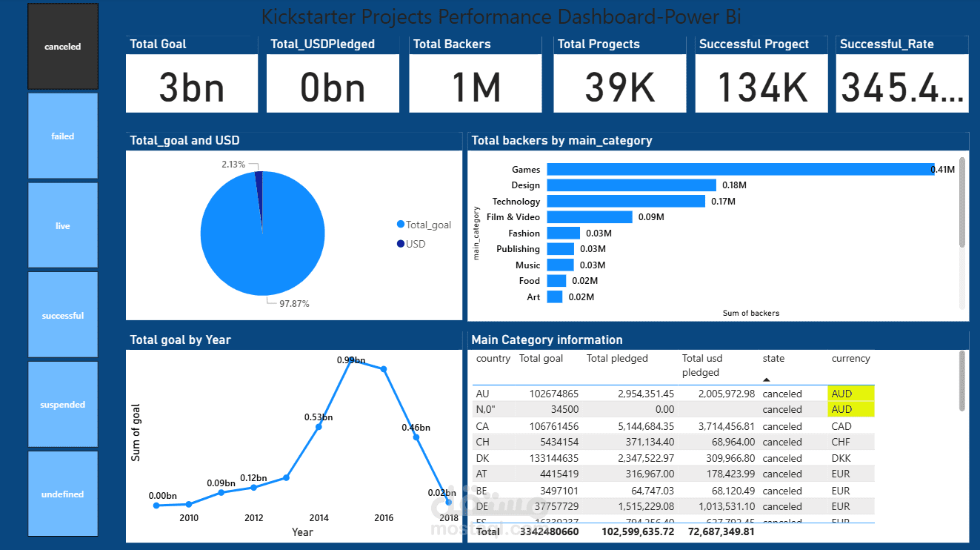
Task: Click the 2.13% pie label
Action: (x=233, y=165)
